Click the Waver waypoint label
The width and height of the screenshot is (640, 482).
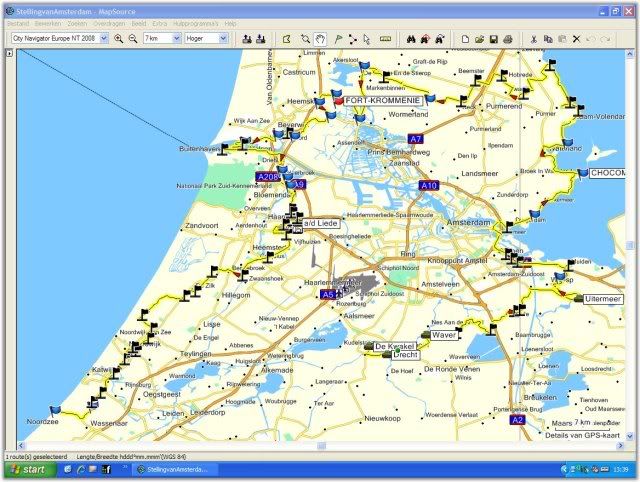click(x=444, y=335)
